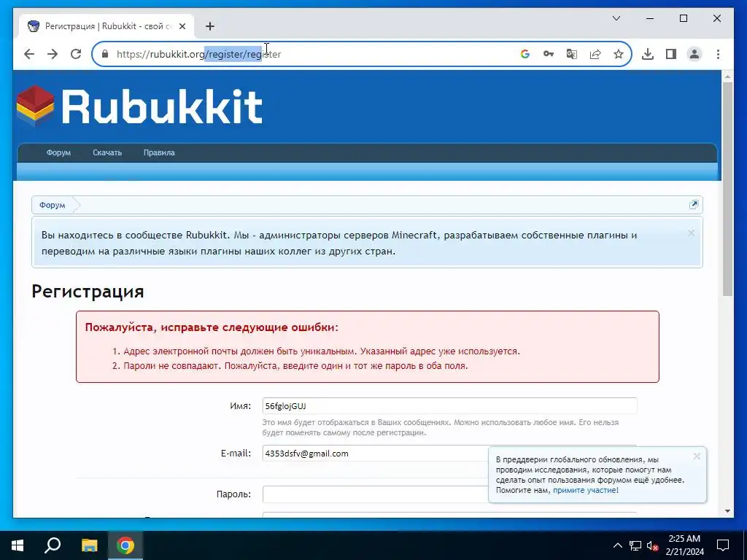This screenshot has width=747, height=560.
Task: Click the Google icon in address bar
Action: coord(525,54)
